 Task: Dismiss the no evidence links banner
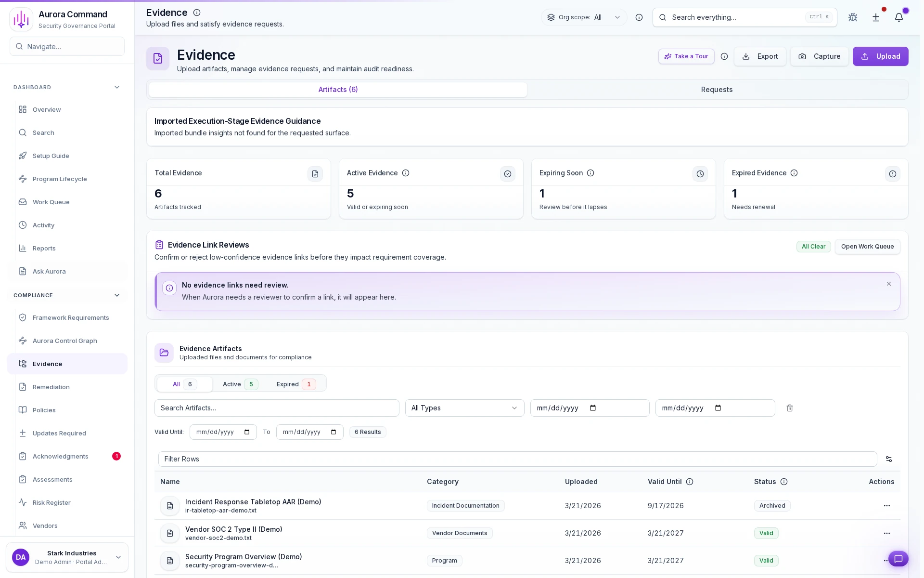889,284
